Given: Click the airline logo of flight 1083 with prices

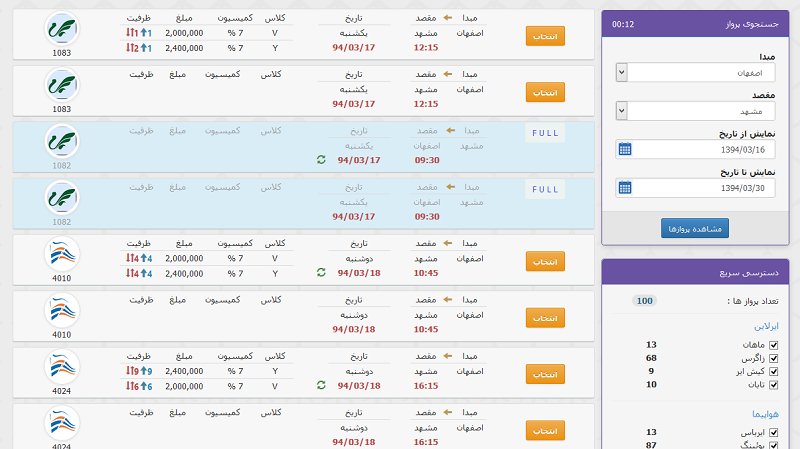Looking at the screenshot, I should pos(62,29).
